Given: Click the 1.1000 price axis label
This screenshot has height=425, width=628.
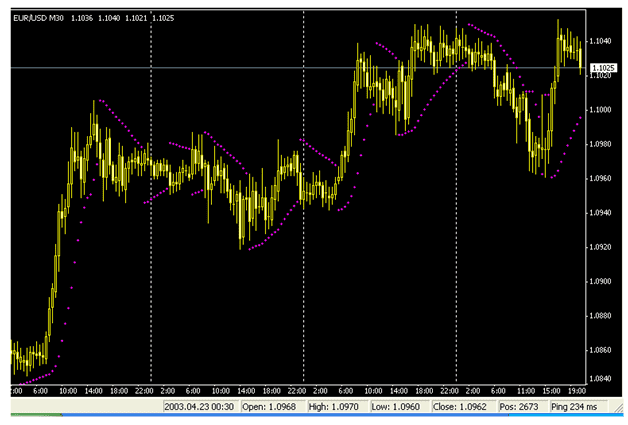Looking at the screenshot, I should pyautogui.click(x=600, y=110).
